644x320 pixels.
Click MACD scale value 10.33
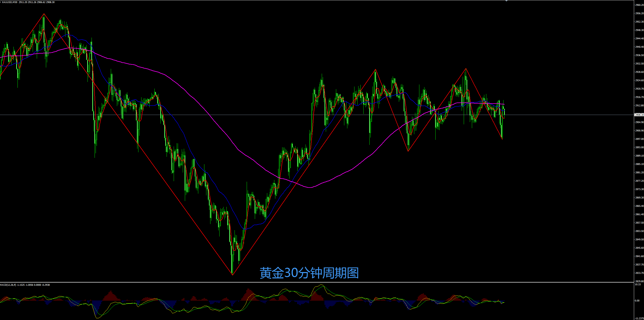click(638, 284)
